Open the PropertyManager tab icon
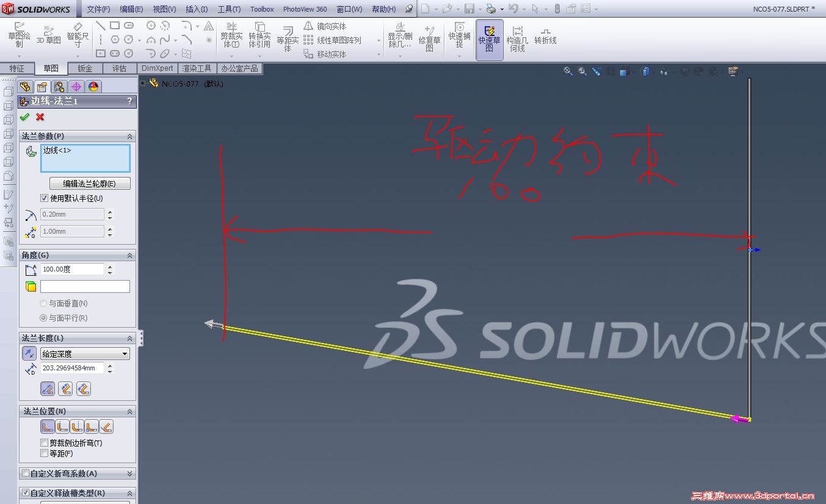Viewport: 826px width, 504px height. [42, 87]
